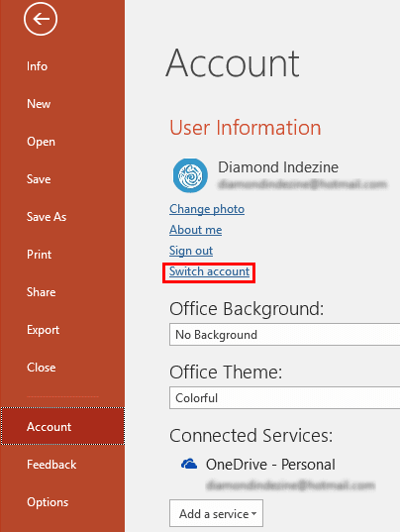Select the highlighted Account menu item
This screenshot has height=532, width=400.
coord(62,426)
